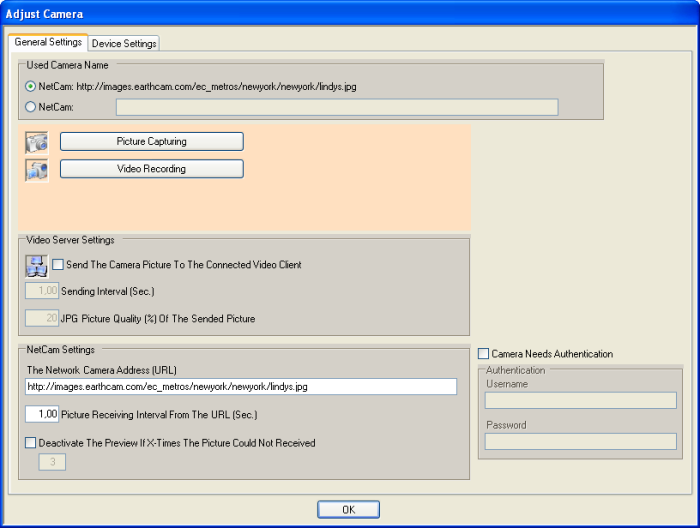Click the video server network icon
This screenshot has height=528, width=700.
(37, 266)
